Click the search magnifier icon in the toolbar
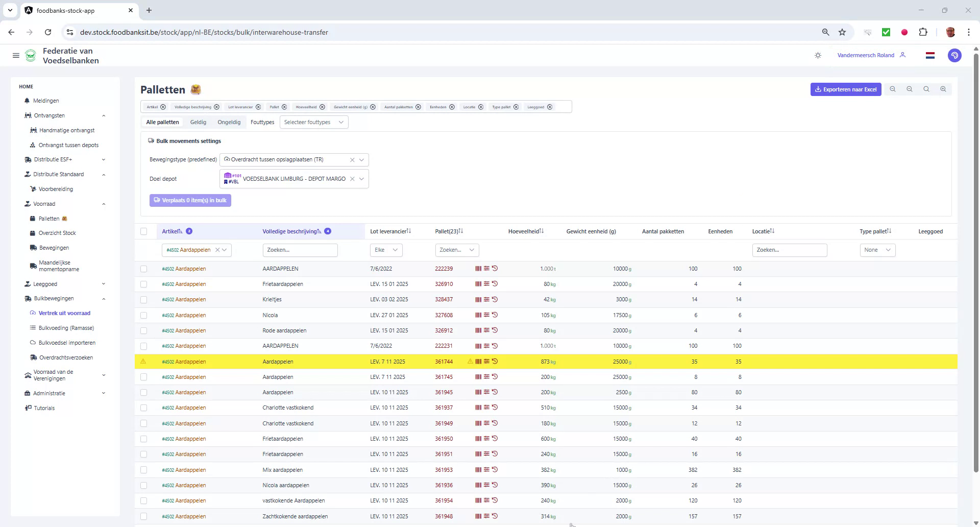980x527 pixels. tap(926, 89)
